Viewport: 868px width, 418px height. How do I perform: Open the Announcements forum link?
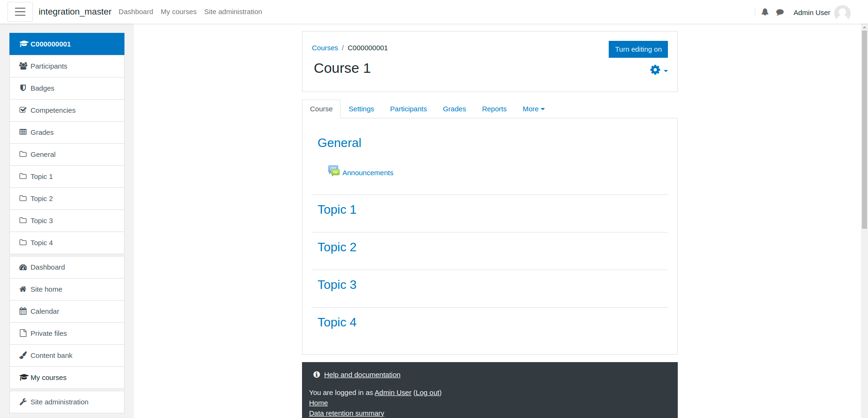point(368,173)
